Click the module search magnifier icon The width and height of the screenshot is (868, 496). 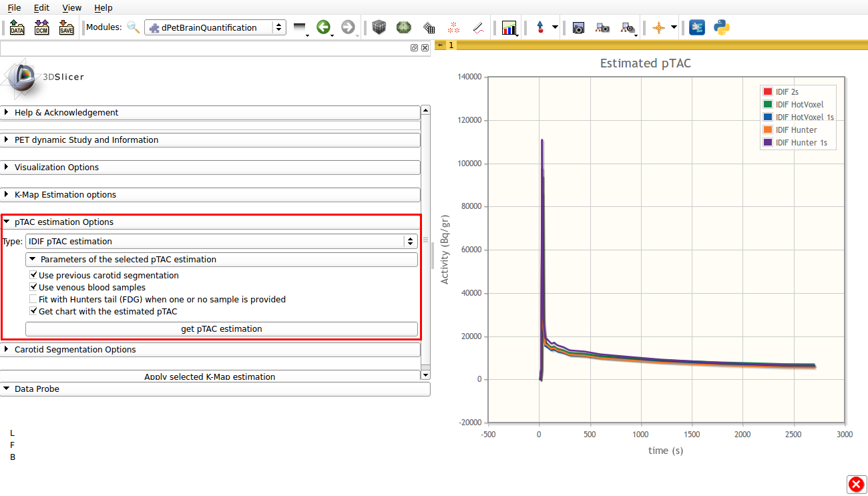134,27
